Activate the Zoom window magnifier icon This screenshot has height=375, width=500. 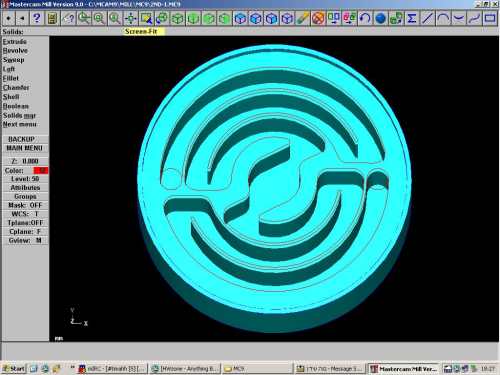point(84,18)
